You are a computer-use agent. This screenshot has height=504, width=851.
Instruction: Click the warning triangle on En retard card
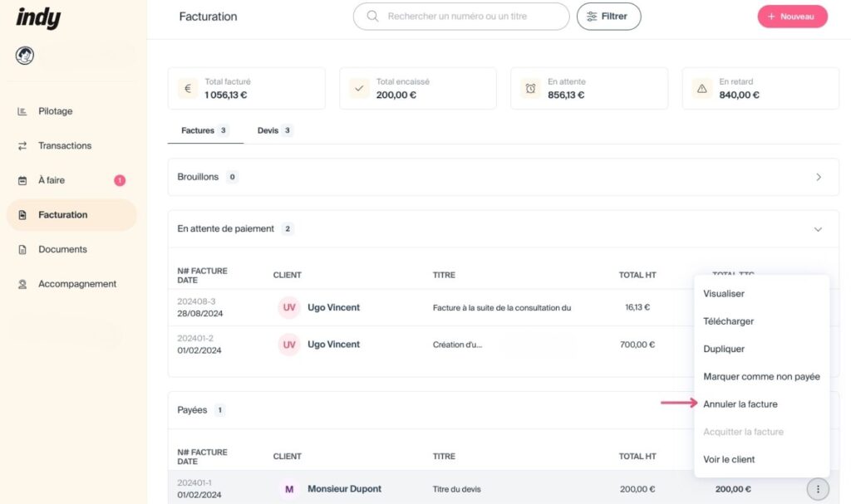coord(702,87)
